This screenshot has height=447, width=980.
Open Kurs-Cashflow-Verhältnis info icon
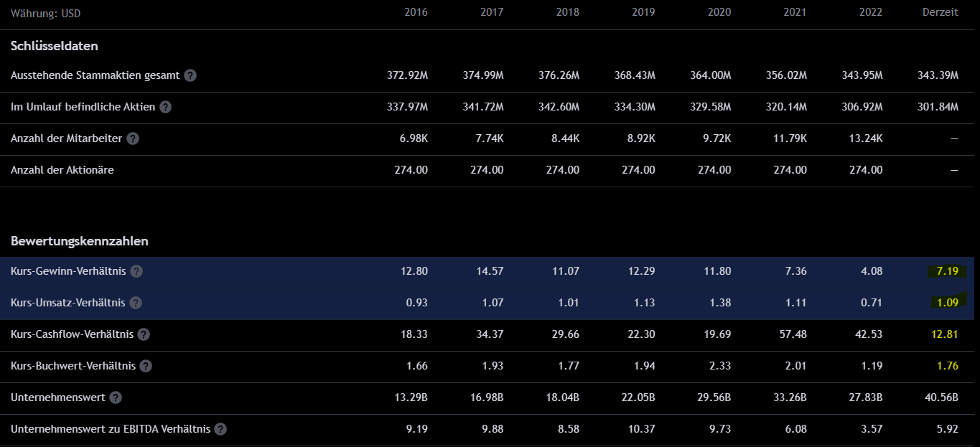tap(144, 334)
